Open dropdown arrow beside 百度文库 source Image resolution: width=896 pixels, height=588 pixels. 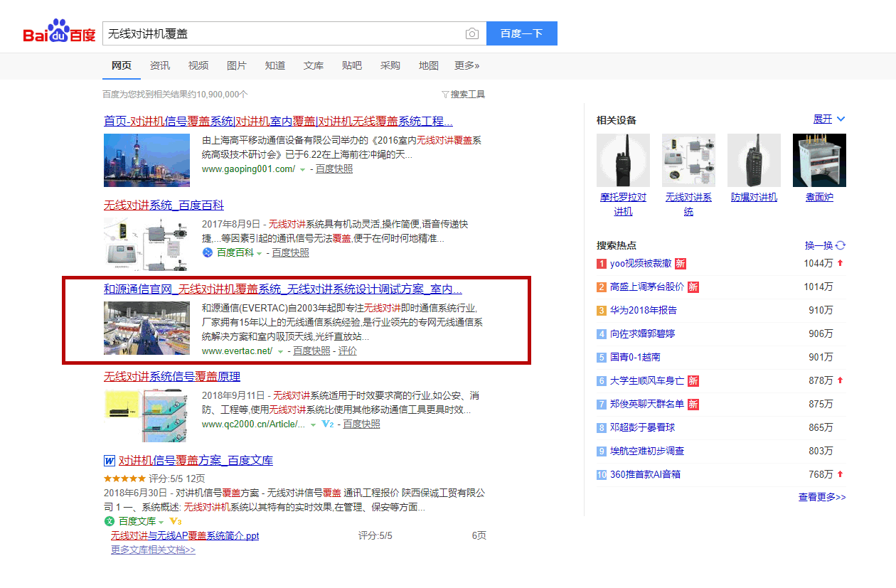(x=161, y=522)
